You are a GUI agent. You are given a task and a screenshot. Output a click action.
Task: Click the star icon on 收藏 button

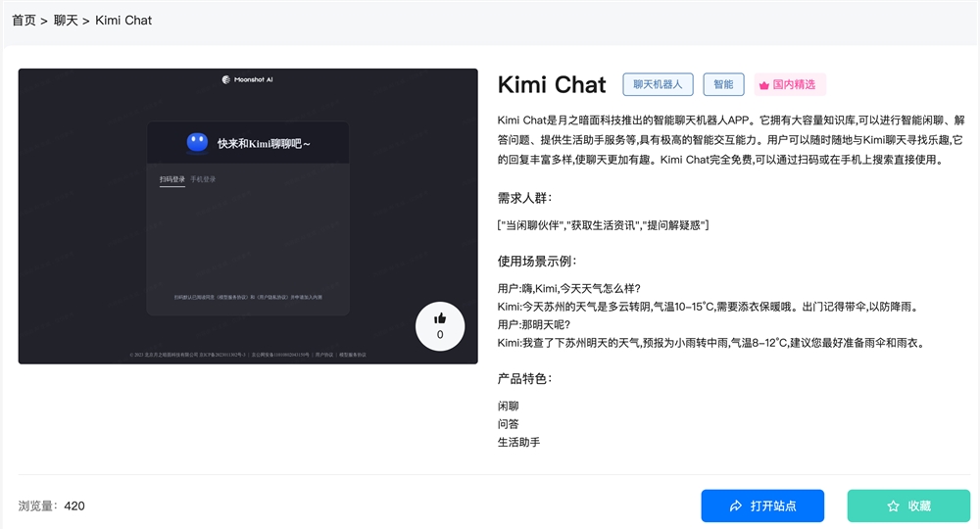tap(893, 505)
